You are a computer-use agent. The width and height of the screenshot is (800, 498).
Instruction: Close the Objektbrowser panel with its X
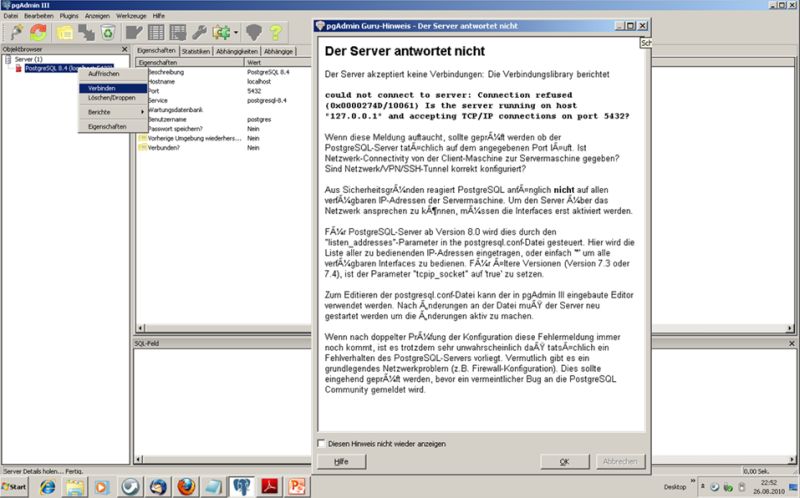click(124, 49)
